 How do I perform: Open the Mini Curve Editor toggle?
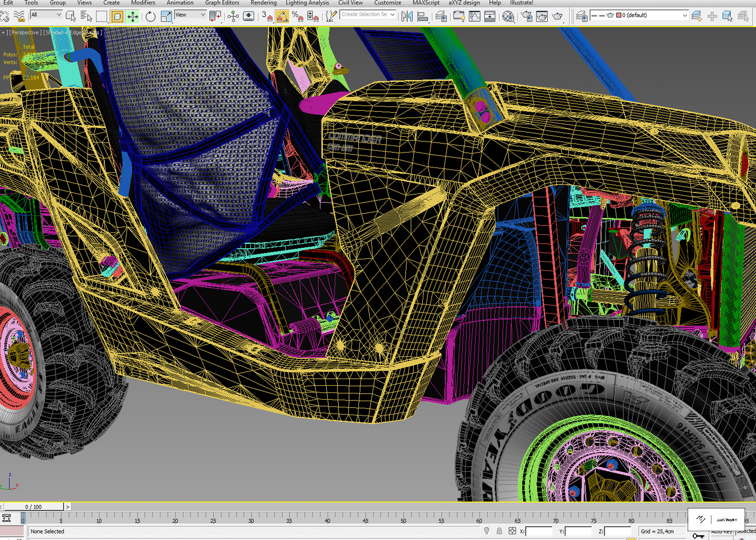[6, 518]
